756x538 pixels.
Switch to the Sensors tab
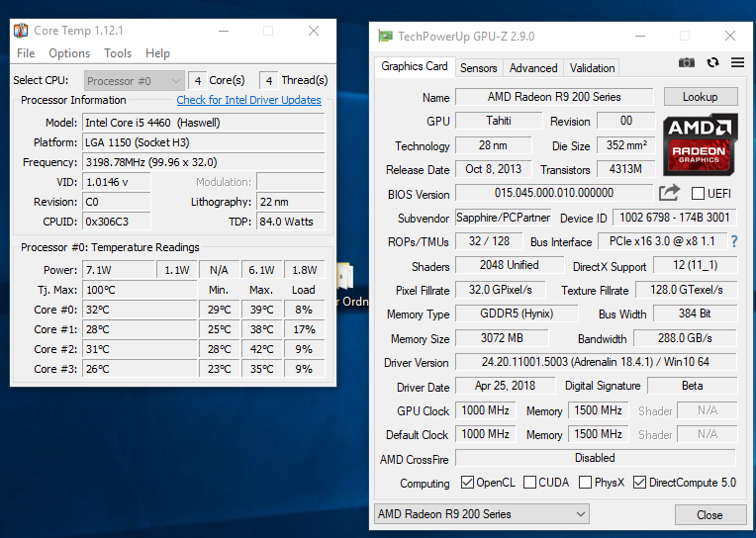(x=478, y=68)
